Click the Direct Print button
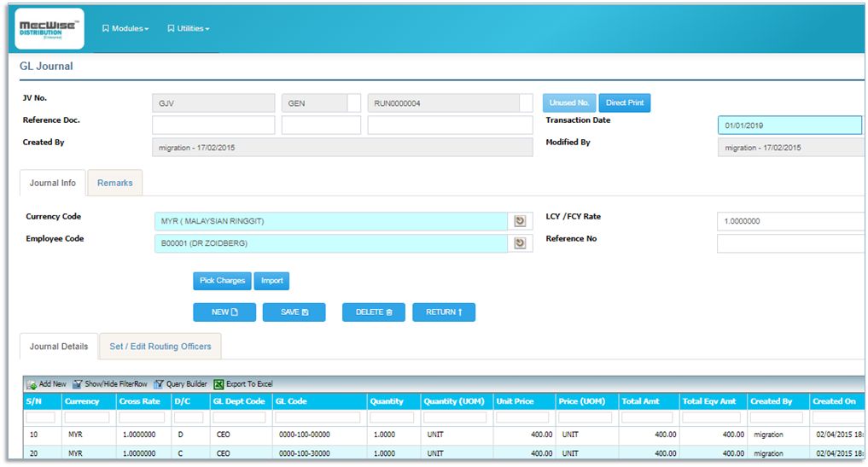The height and width of the screenshot is (467, 868). tap(625, 103)
